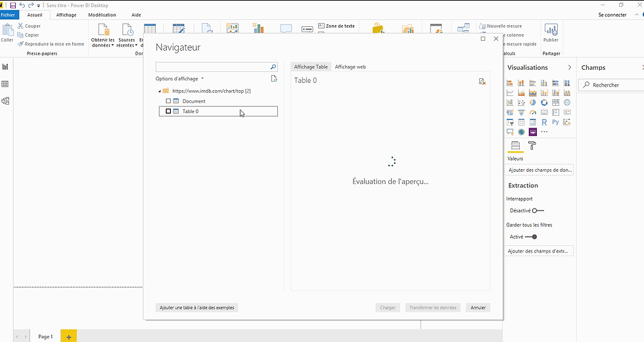Insert a KPI visual
Image resolution: width=644 pixels, height=342 pixels.
567,112
